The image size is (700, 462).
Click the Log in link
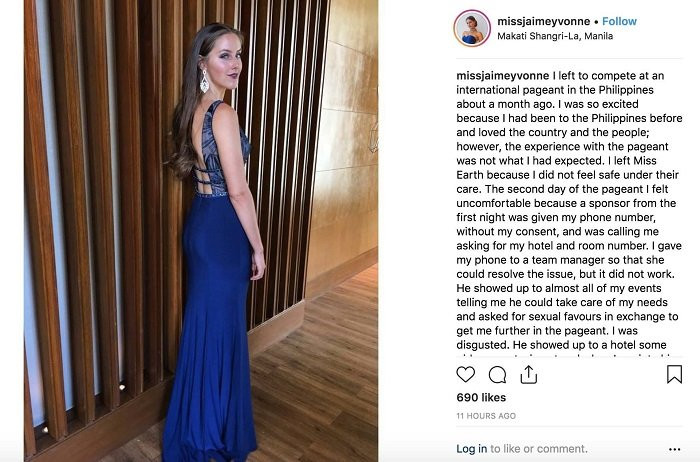(471, 449)
